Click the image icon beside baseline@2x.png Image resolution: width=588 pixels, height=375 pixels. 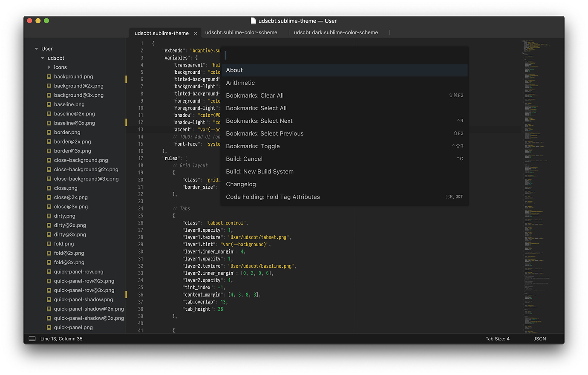(48, 114)
